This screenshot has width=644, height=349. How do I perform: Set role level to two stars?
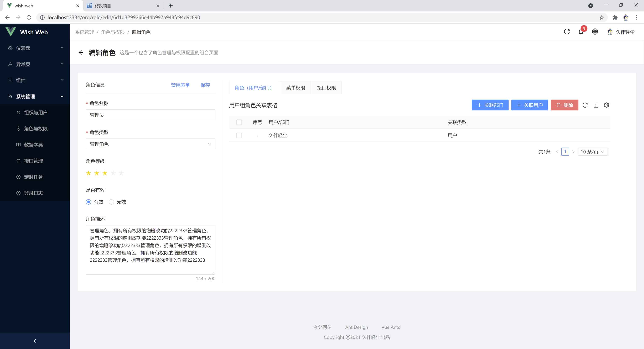tap(97, 173)
